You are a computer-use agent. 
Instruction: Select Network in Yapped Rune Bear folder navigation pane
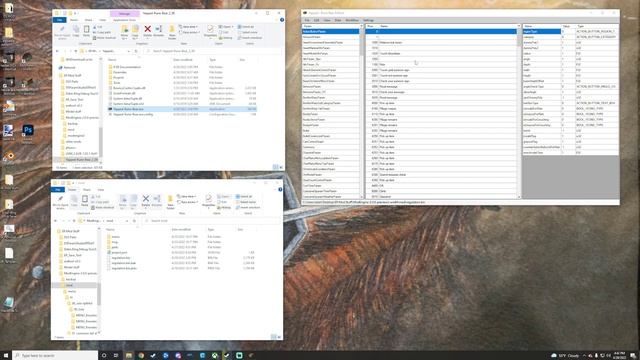(69, 67)
